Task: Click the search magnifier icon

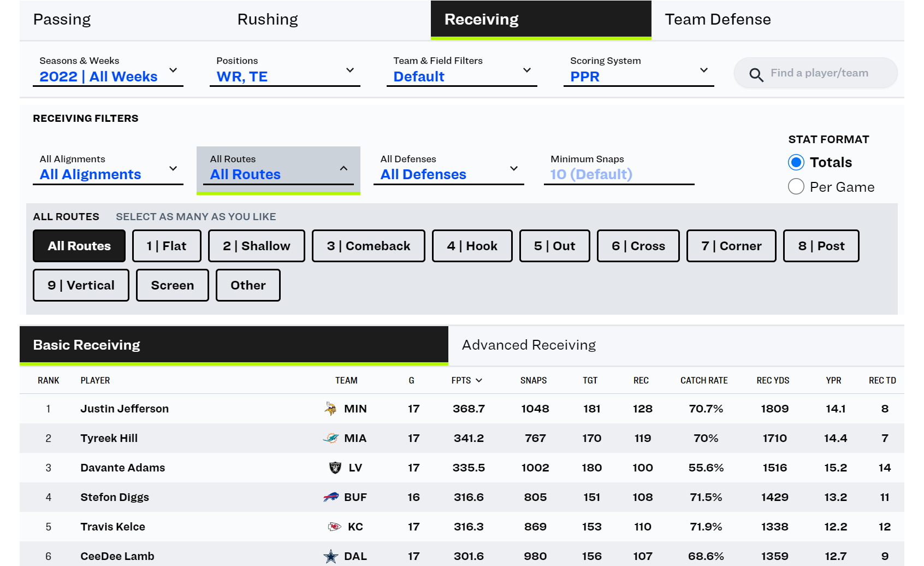Action: (x=756, y=74)
